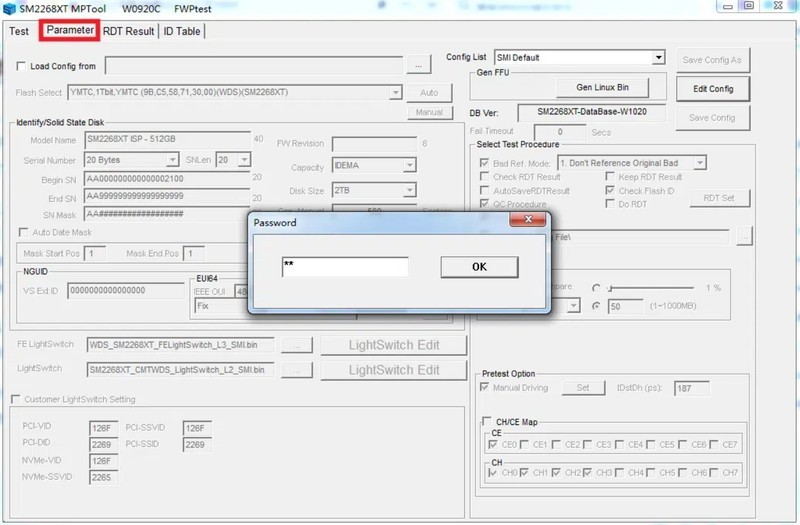Viewport: 800px width, 525px height.
Task: Open the Disk Size dropdown
Action: point(409,190)
